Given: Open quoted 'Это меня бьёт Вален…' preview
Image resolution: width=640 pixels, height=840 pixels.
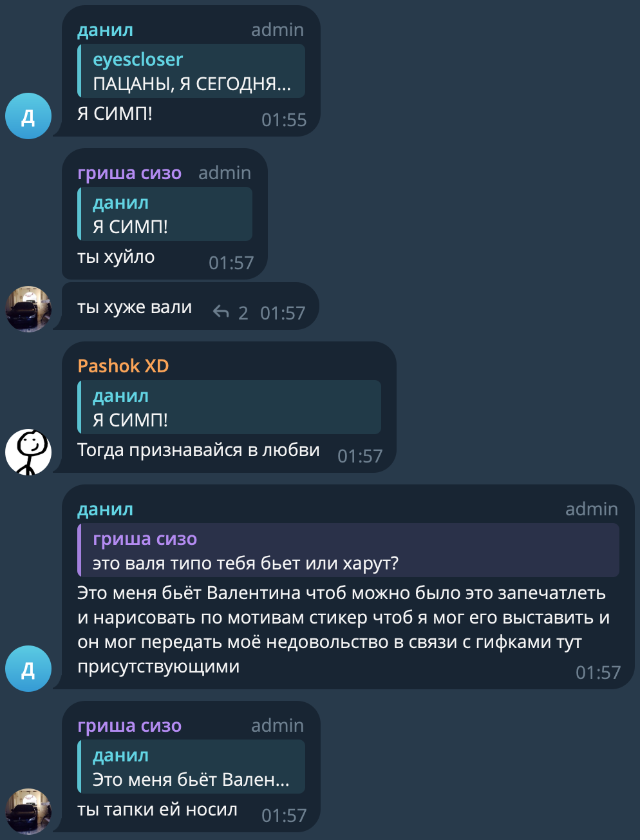Looking at the screenshot, I should tap(191, 767).
